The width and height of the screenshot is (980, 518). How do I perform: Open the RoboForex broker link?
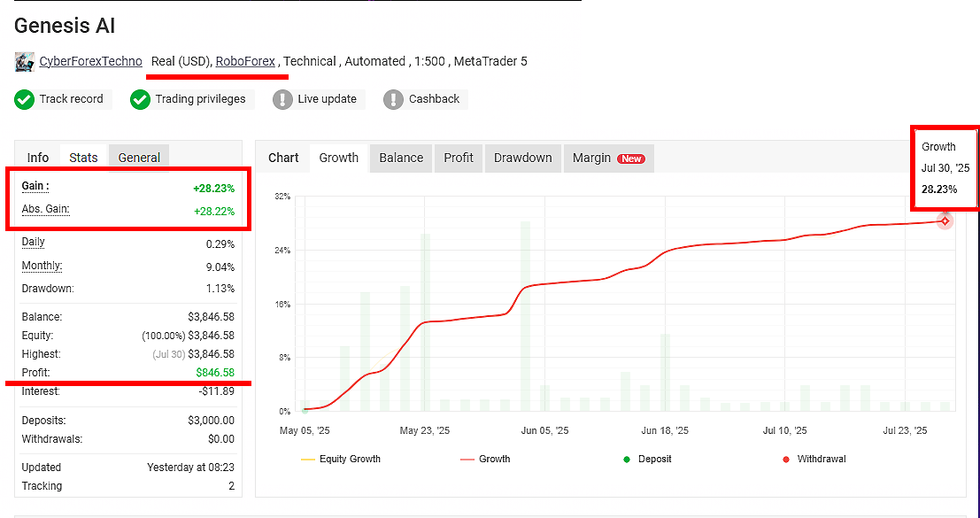click(x=245, y=61)
